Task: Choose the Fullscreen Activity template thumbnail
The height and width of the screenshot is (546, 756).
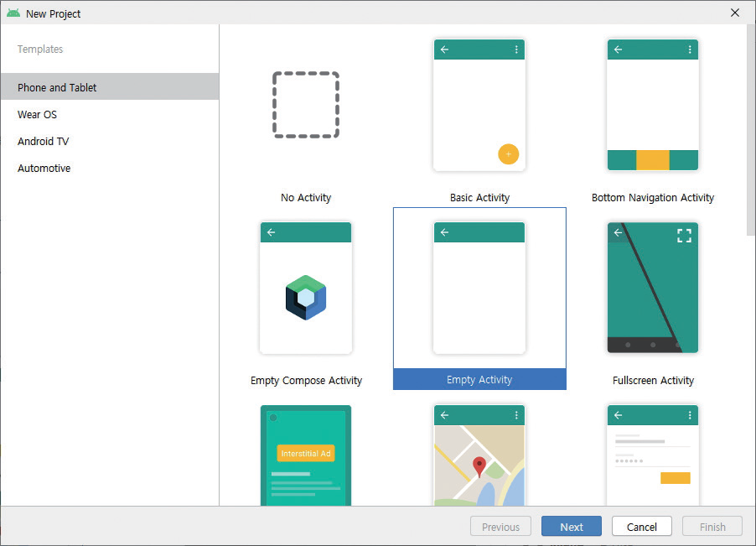Action: 653,288
